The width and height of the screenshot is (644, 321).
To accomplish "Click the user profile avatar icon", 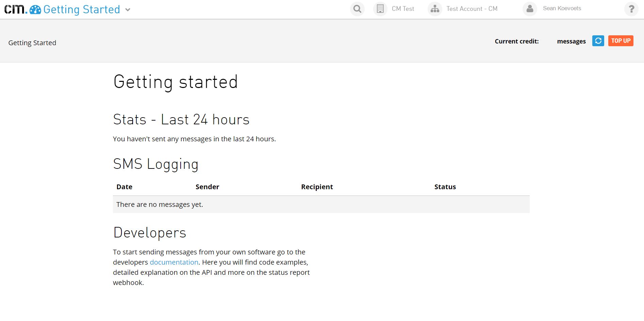I will click(530, 9).
